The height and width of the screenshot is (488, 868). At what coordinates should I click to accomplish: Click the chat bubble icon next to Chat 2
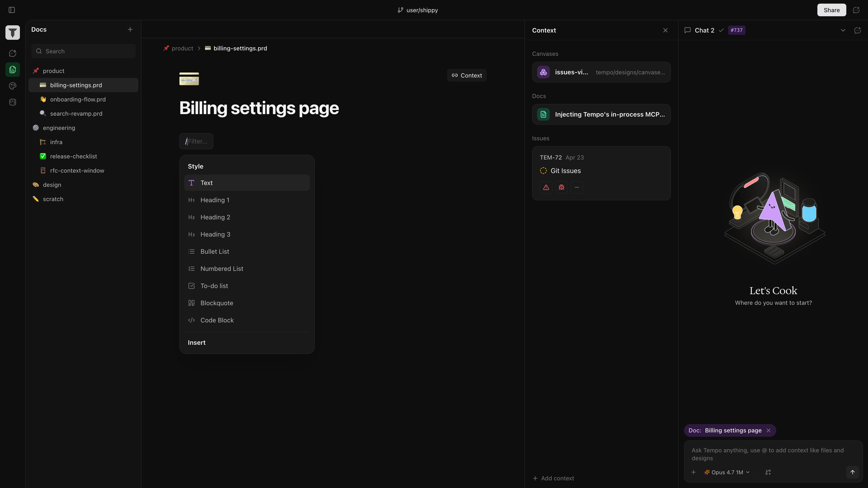click(x=688, y=30)
